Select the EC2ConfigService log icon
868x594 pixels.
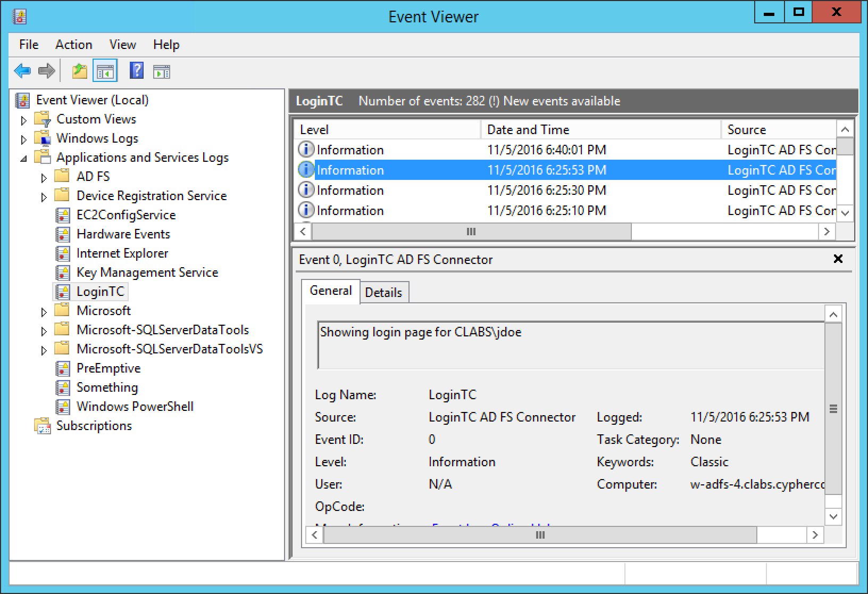pyautogui.click(x=63, y=215)
